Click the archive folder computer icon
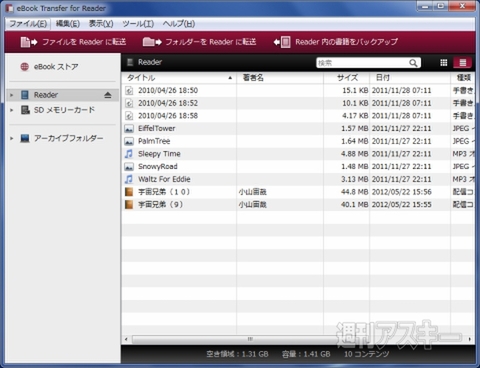Viewport: 480px width, 368px height. [x=25, y=138]
